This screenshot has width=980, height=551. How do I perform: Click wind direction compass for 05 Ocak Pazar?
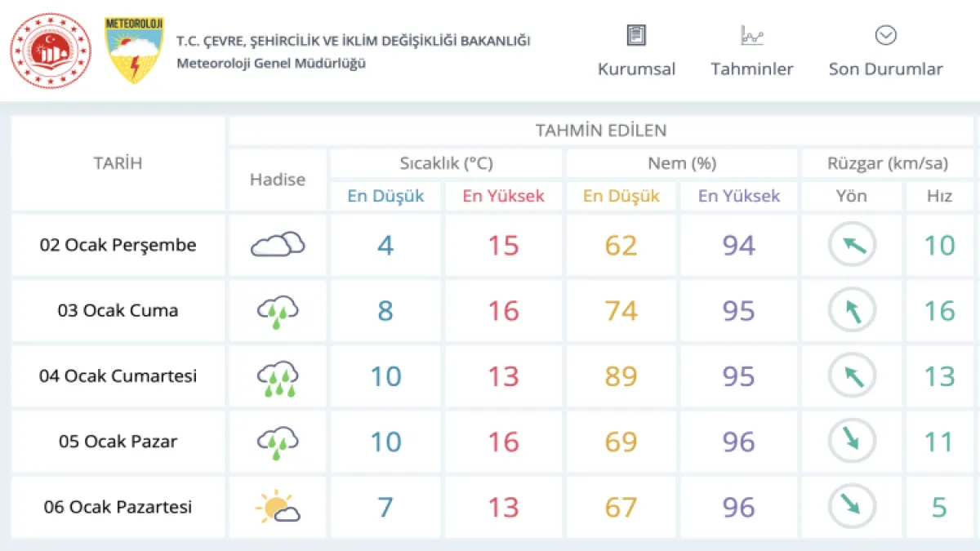tap(852, 442)
